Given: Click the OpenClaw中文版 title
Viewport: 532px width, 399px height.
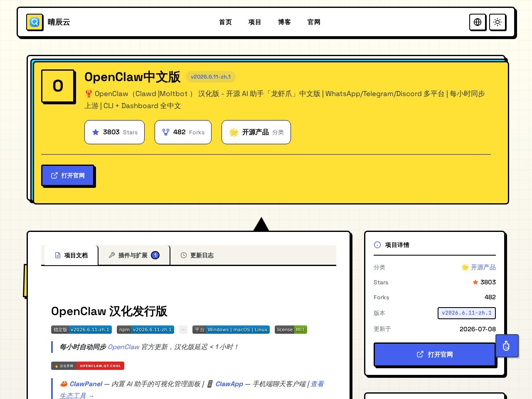Looking at the screenshot, I should pyautogui.click(x=132, y=77).
